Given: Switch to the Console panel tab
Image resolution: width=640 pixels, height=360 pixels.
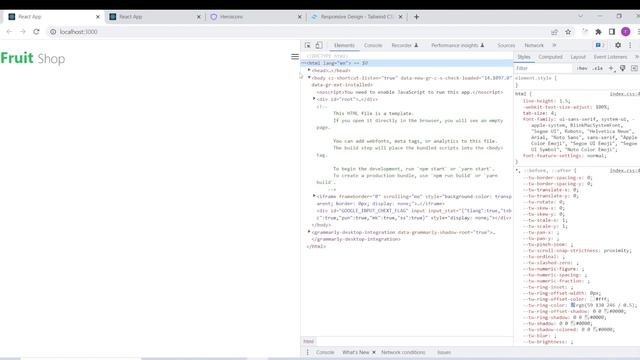Looking at the screenshot, I should click(373, 45).
